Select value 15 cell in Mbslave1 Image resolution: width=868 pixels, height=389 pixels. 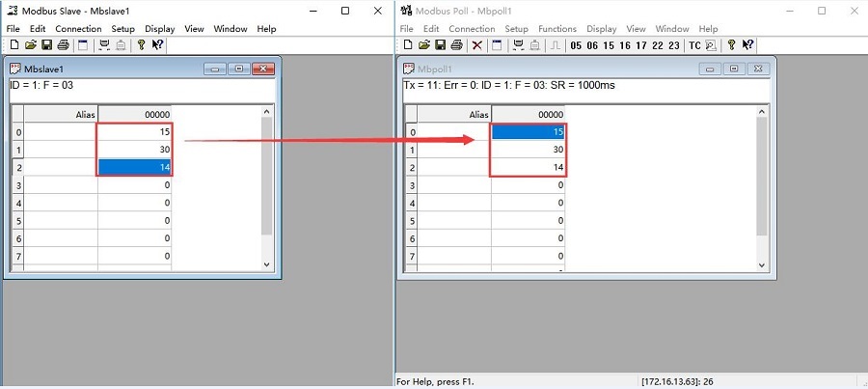point(134,132)
